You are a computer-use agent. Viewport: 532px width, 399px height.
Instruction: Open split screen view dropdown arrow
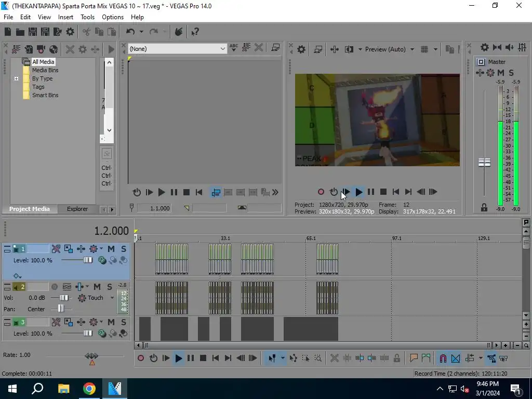point(360,49)
